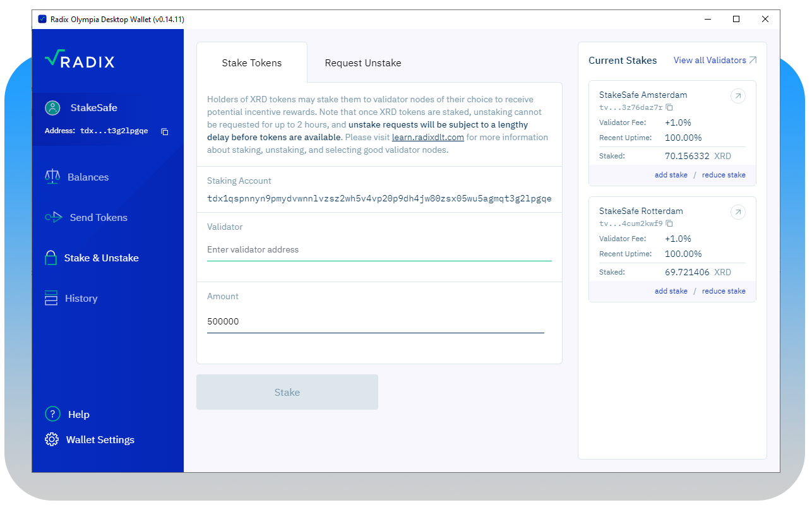Minimize the Radix wallet window
The height and width of the screenshot is (505, 812).
[707, 19]
